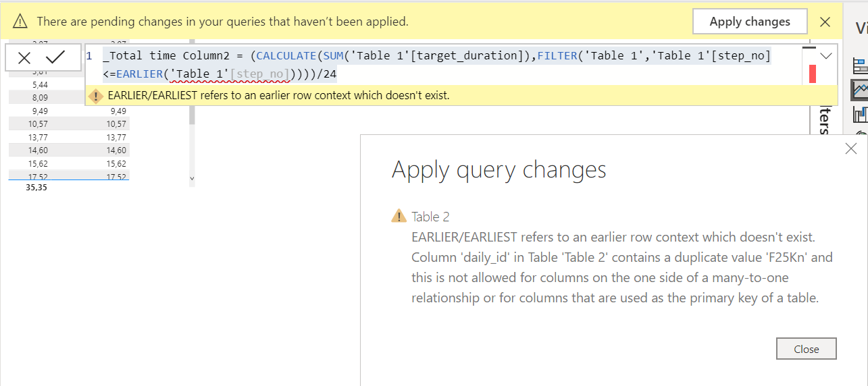Image resolution: width=868 pixels, height=386 pixels.
Task: Select the second-column 9,49 cell
Action: click(x=117, y=111)
